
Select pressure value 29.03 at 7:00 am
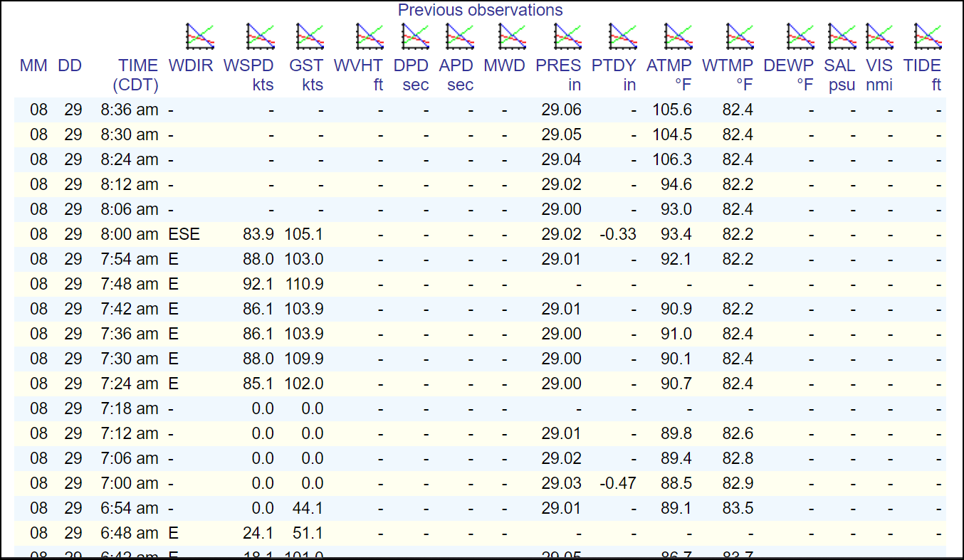click(x=561, y=483)
